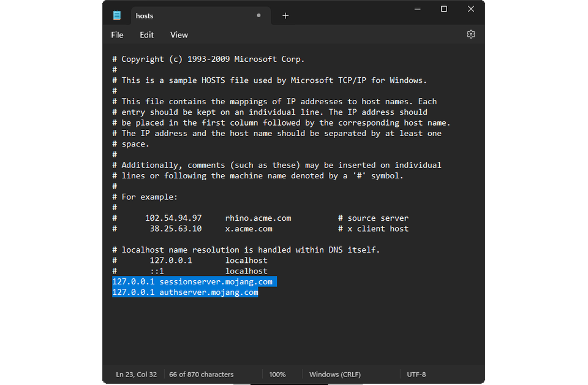The image size is (588, 385).
Task: Click the localhost name resolution comment line
Action: 245,250
